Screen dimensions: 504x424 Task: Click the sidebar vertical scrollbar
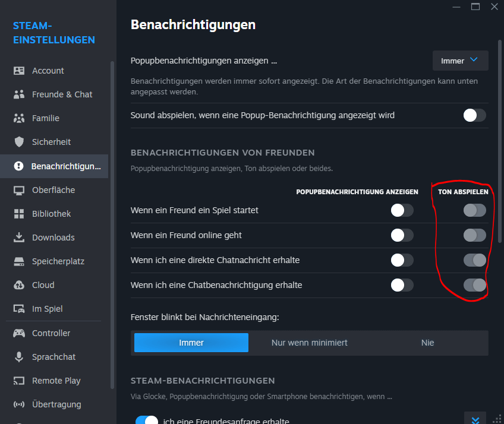pos(112,226)
